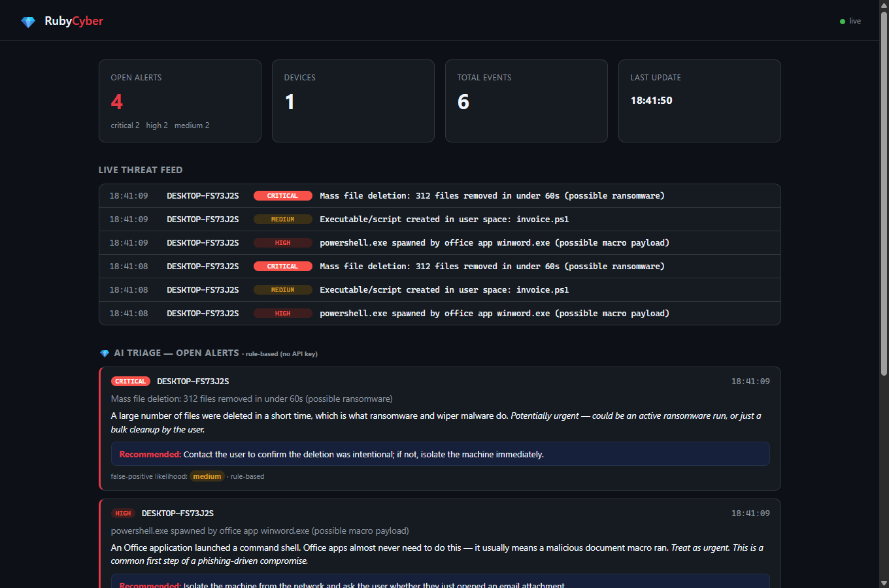Click CRITICAL badge in first triage alert card
Screen dimensions: 889x588
(131, 382)
